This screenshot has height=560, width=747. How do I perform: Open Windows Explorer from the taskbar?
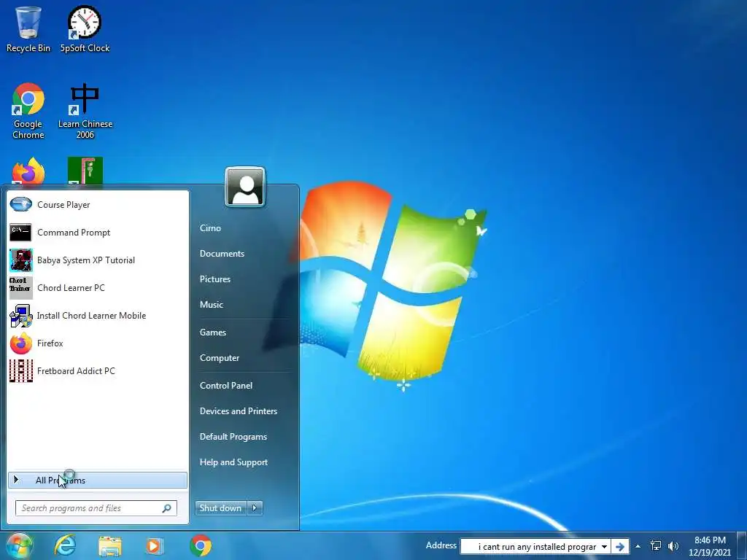[110, 546]
